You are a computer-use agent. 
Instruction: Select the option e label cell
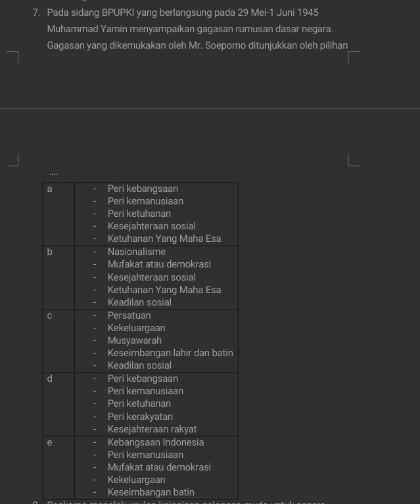[58, 467]
